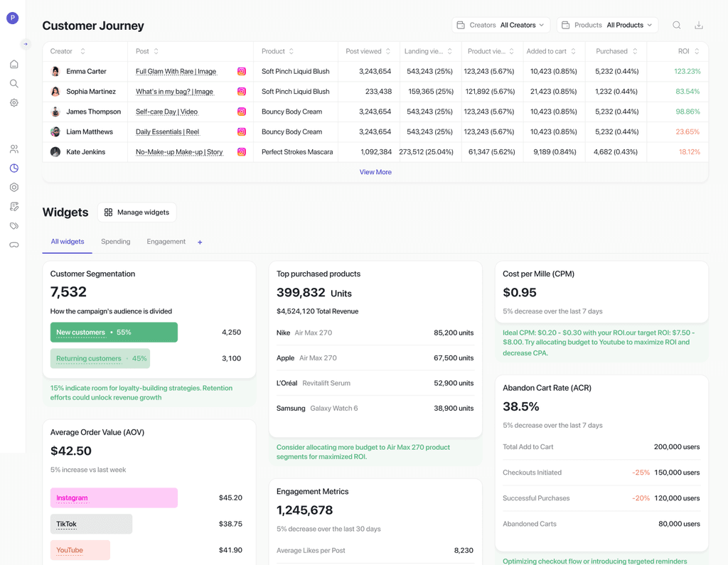Download the Customer Journey data
Viewport: 728px width, 565px height.
(x=698, y=25)
